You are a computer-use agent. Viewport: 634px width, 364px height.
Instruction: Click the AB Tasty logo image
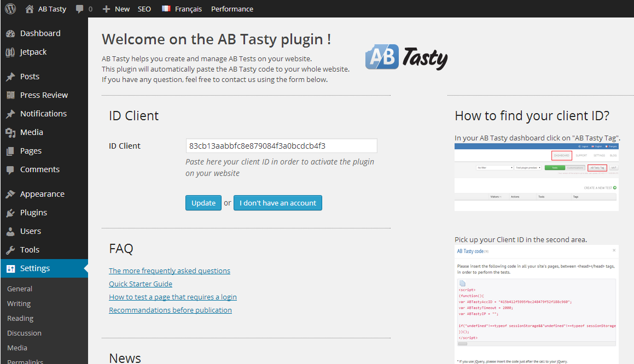point(406,57)
